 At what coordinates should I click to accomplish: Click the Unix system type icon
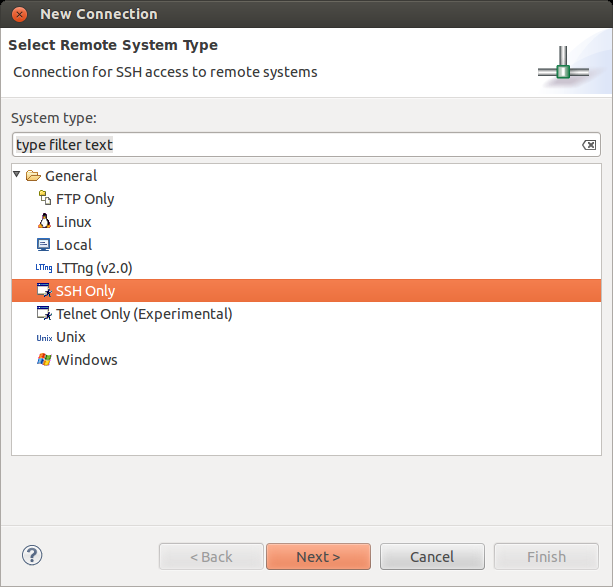click(44, 337)
